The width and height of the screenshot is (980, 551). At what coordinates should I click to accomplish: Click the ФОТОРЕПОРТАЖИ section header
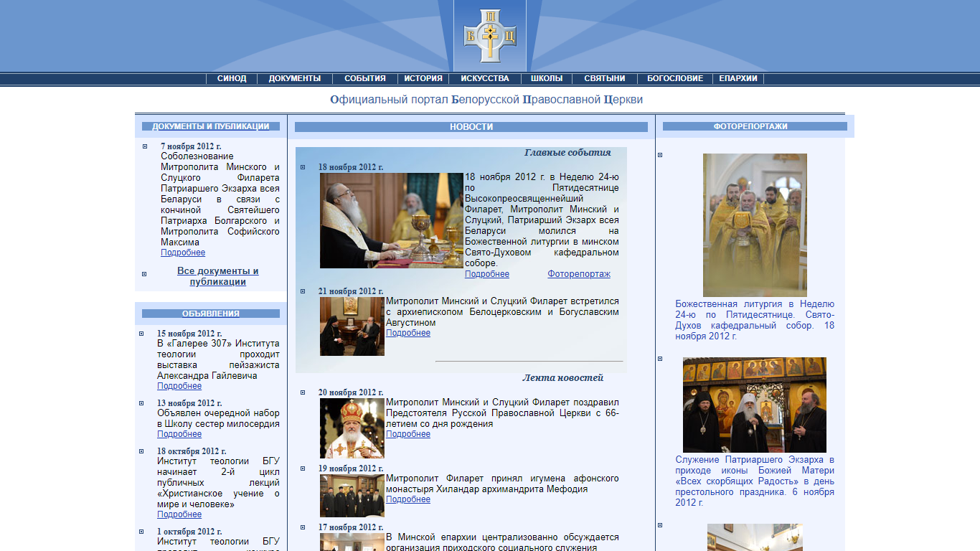click(755, 126)
